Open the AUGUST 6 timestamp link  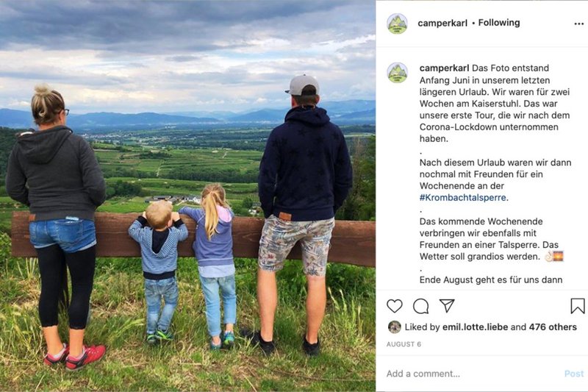pos(404,344)
